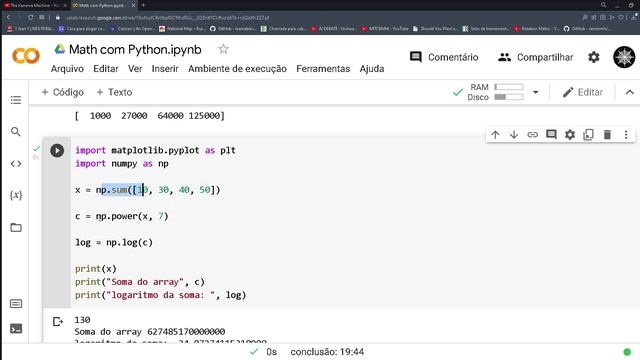Add a new Texto cell
The width and height of the screenshot is (640, 360).
[114, 92]
